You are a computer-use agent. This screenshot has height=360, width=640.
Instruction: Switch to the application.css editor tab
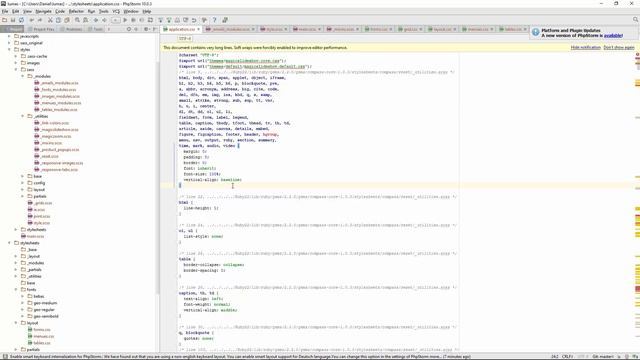tap(181, 29)
